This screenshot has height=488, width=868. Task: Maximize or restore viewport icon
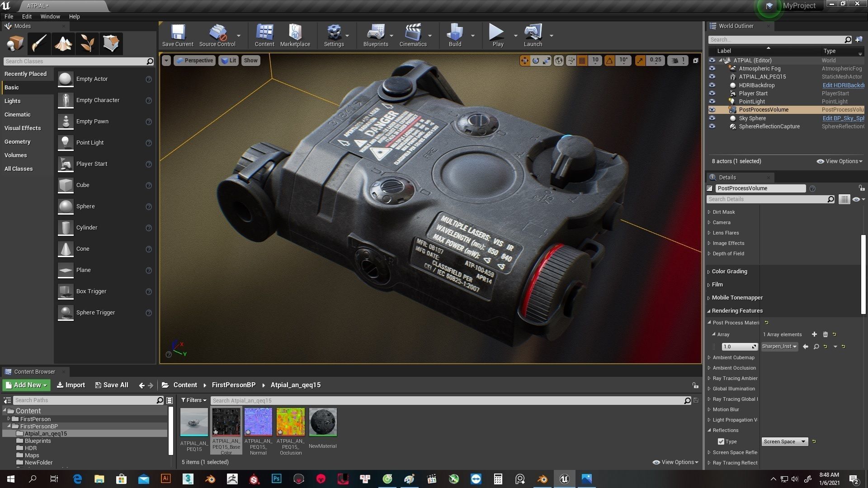[x=695, y=61]
